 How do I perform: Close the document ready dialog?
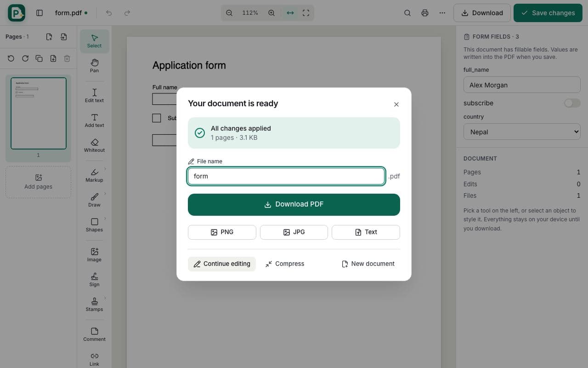[396, 104]
